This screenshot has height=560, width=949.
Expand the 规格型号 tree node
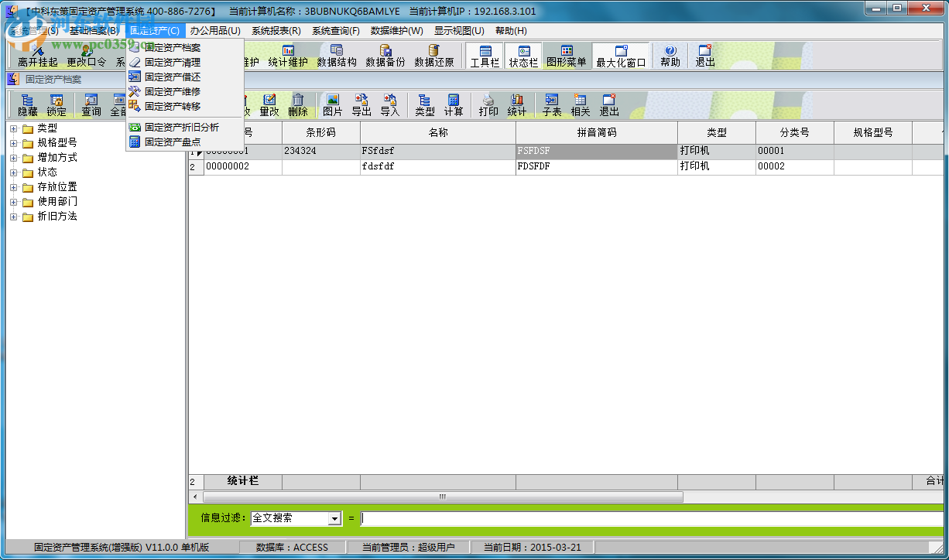tap(13, 143)
